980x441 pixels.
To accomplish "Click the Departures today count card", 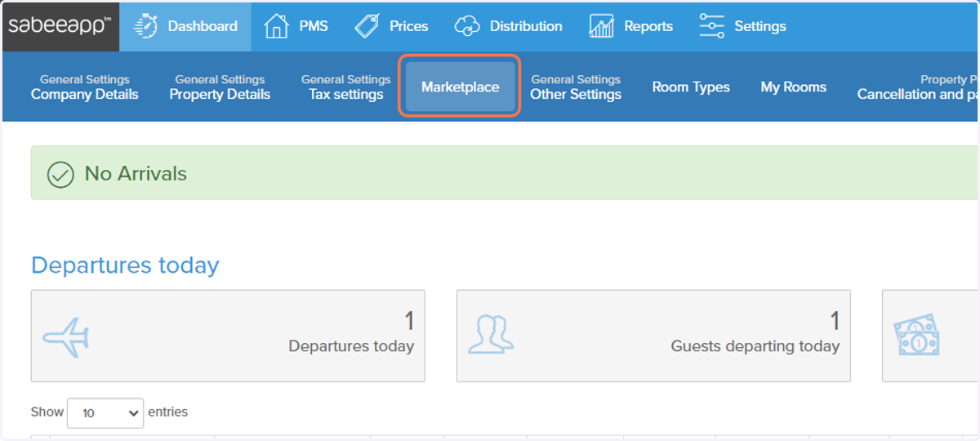I will tap(228, 336).
